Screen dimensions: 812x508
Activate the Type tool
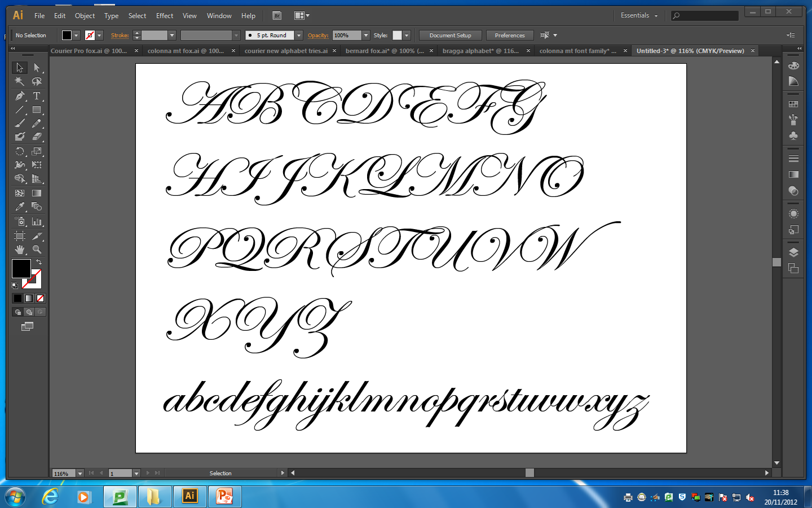37,96
